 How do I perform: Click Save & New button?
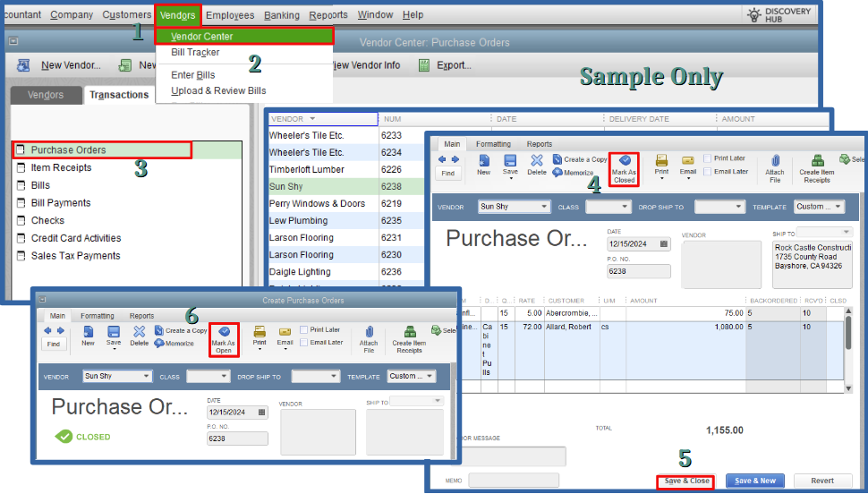click(x=755, y=481)
